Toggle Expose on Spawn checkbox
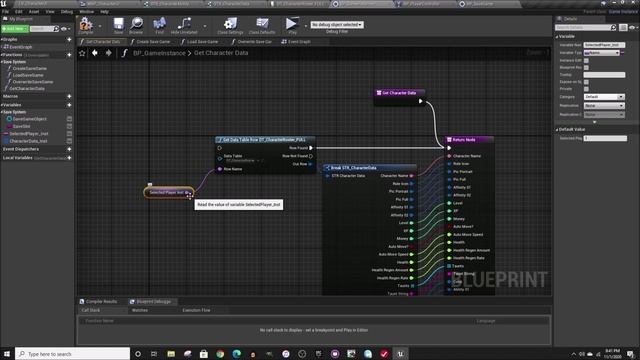The width and height of the screenshot is (640, 360). (x=586, y=82)
